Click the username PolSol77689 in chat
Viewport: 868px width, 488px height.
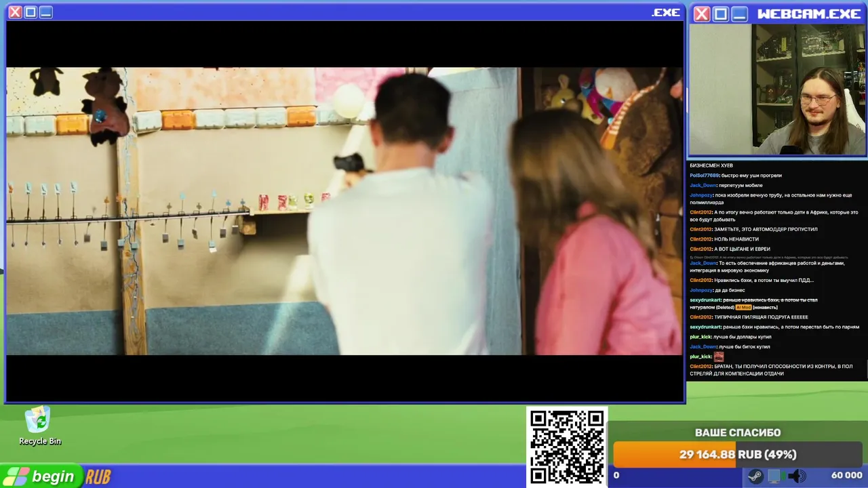[x=704, y=176]
